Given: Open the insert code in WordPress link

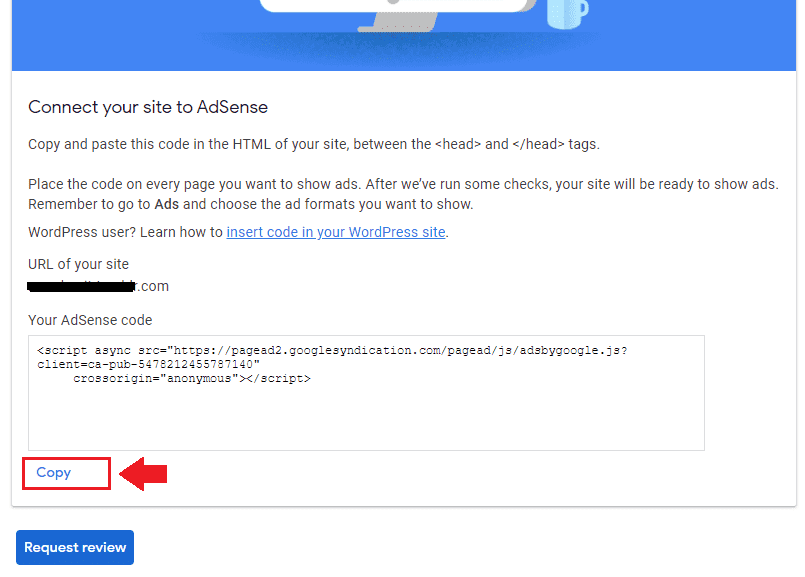Looking at the screenshot, I should (336, 232).
